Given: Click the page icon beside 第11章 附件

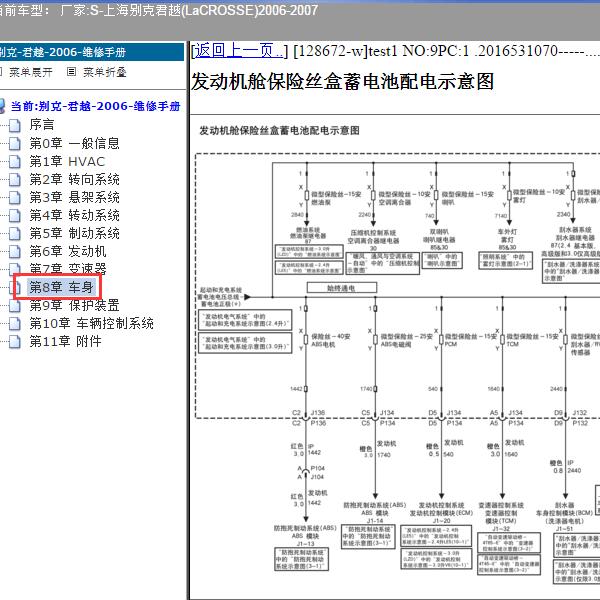Looking at the screenshot, I should click(15, 342).
